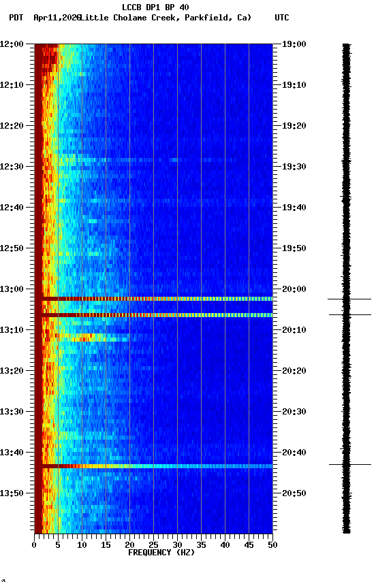Click the '19:20' UTC time label
This screenshot has width=376, height=588.
coord(294,126)
